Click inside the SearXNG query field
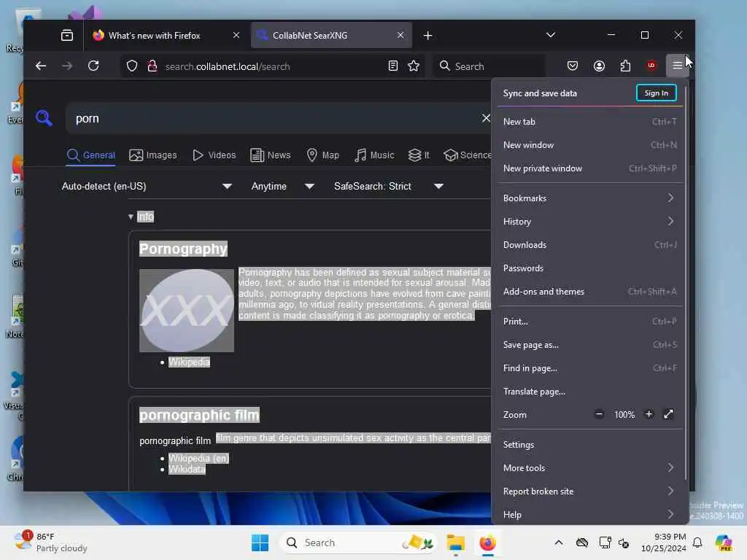747x560 pixels. pyautogui.click(x=274, y=118)
